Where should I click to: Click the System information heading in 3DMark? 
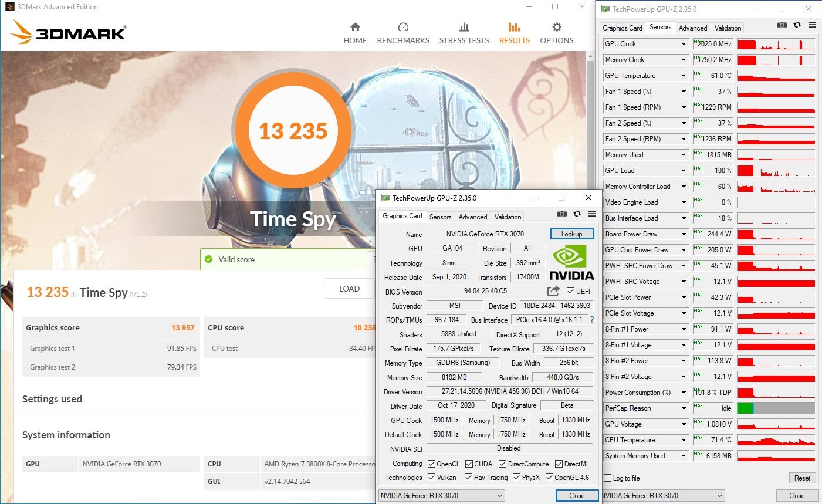tap(66, 435)
